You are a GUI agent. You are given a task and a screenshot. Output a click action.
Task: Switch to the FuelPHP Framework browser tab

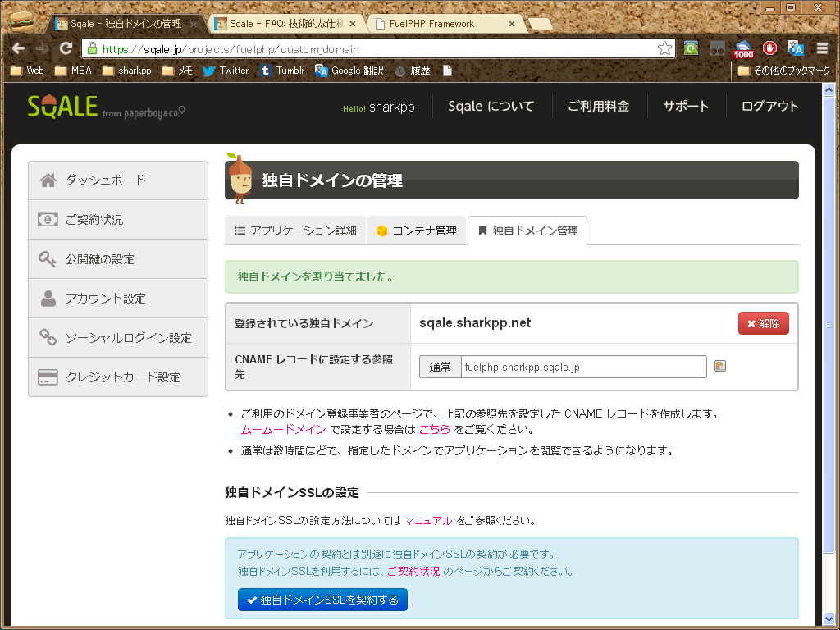point(445,24)
